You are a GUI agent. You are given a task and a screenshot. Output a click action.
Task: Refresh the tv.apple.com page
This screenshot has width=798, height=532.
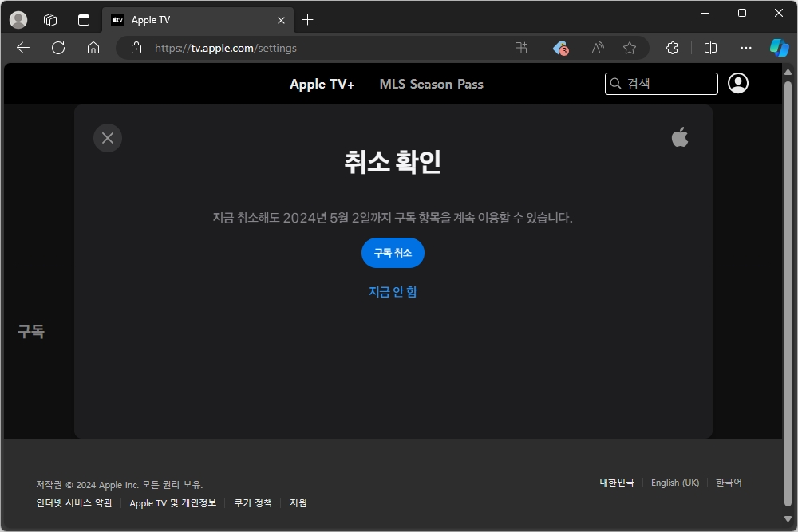(x=58, y=48)
